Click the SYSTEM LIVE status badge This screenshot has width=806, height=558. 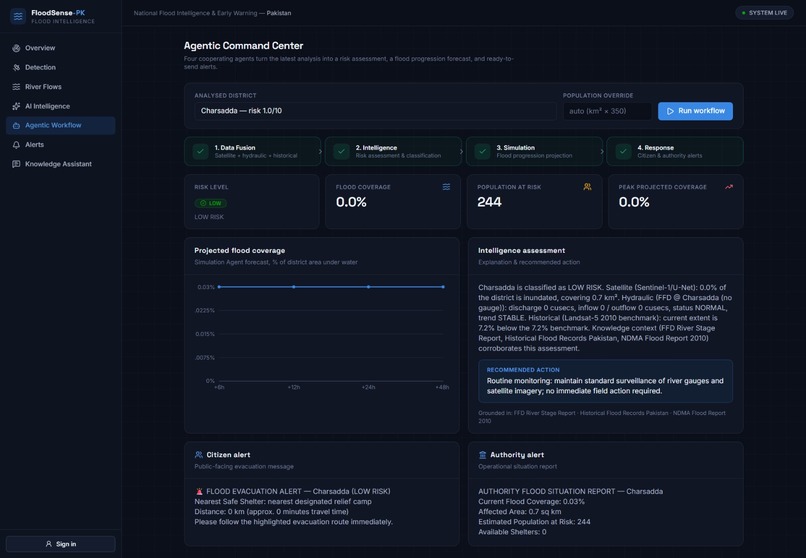pyautogui.click(x=764, y=13)
